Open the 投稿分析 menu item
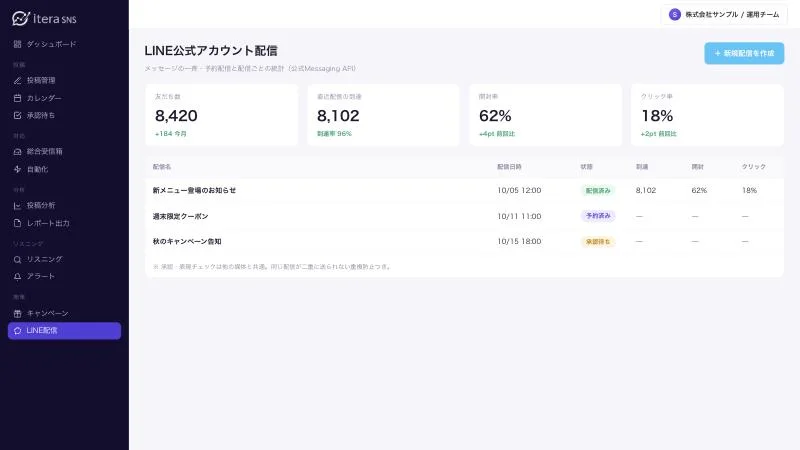Screen dimensions: 800x450 pos(64,206)
